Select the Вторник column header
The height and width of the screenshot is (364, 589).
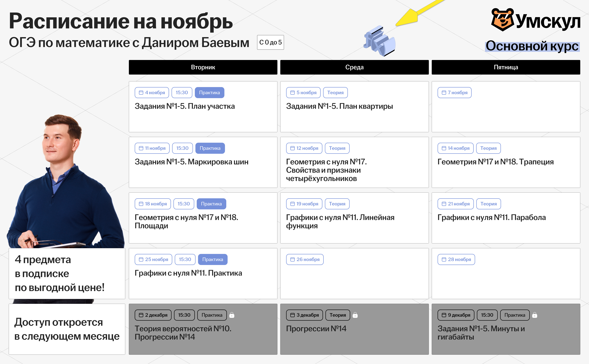click(203, 67)
